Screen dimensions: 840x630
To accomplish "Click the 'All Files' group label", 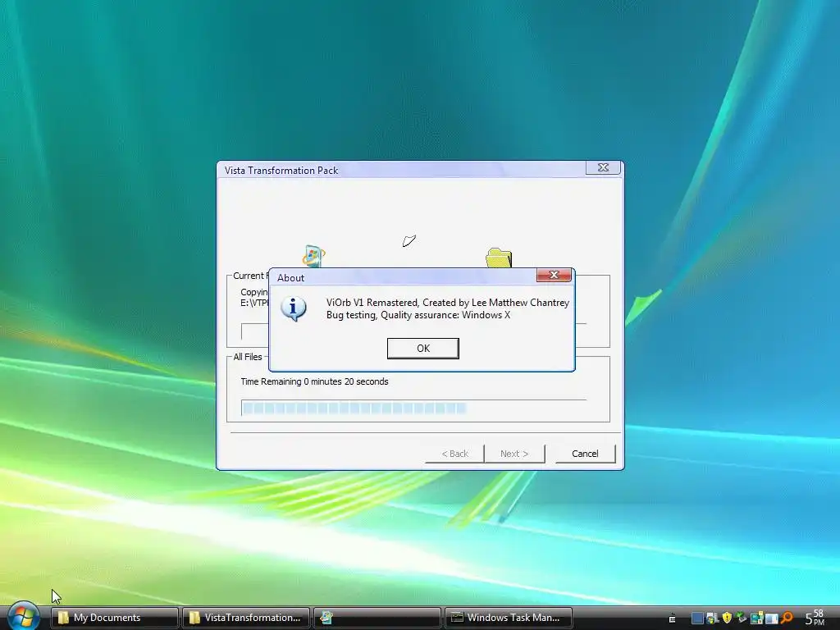I will point(248,357).
